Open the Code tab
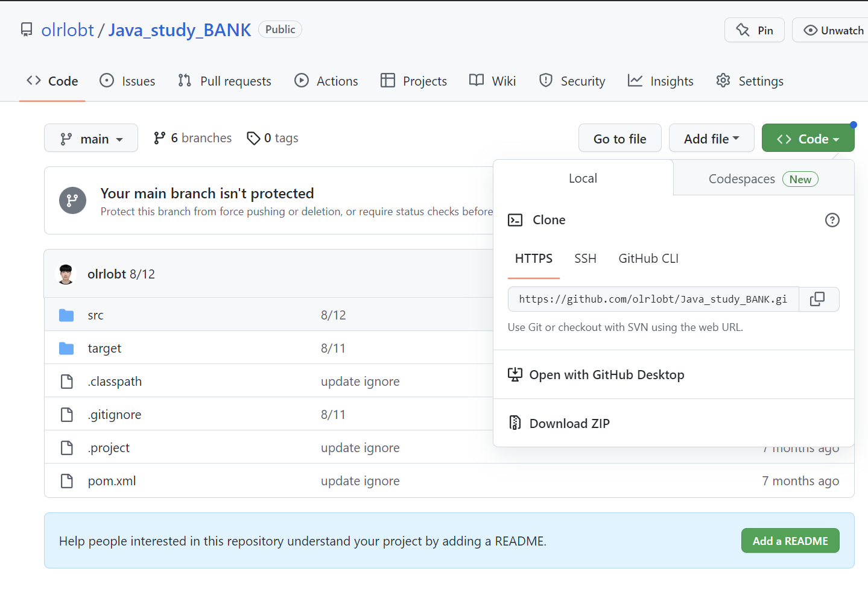 click(52, 81)
